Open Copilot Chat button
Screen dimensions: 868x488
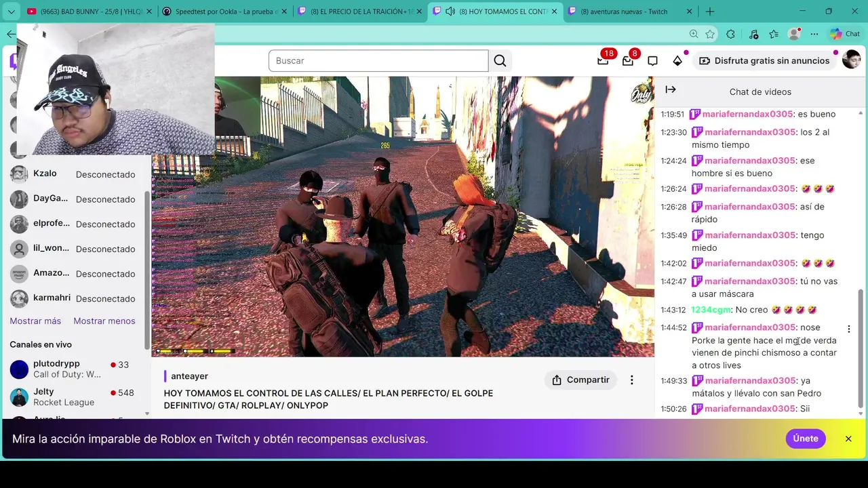[845, 34]
